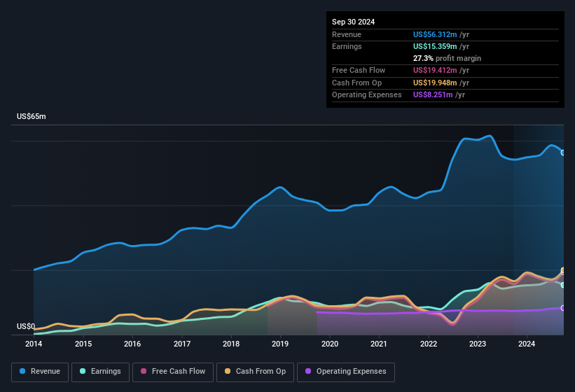Toggle the Operating Expenses legend button
Viewport: 575px width, 392px height.
tap(346, 372)
